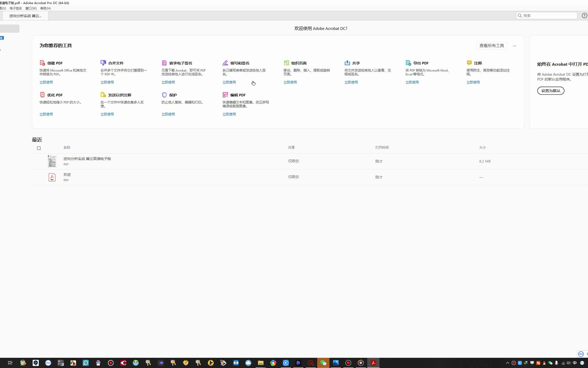
Task: Click the 导出 PDF tool icon
Action: pyautogui.click(x=408, y=63)
